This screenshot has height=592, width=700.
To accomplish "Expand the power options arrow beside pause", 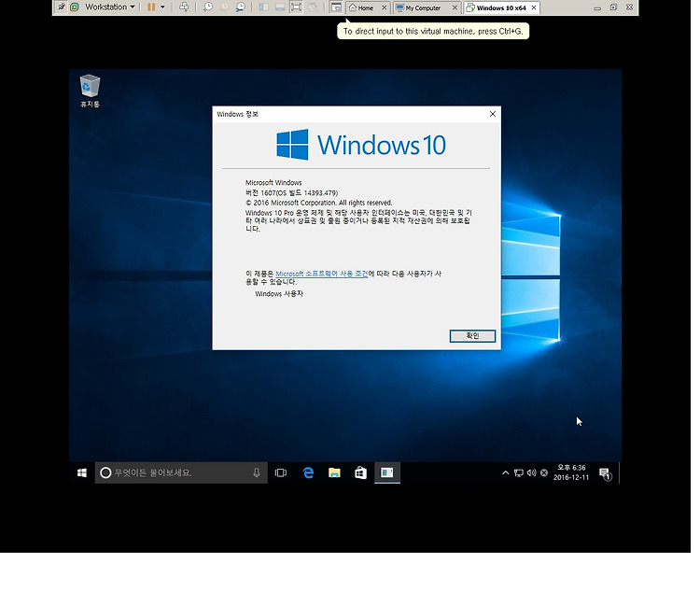I will [x=162, y=7].
